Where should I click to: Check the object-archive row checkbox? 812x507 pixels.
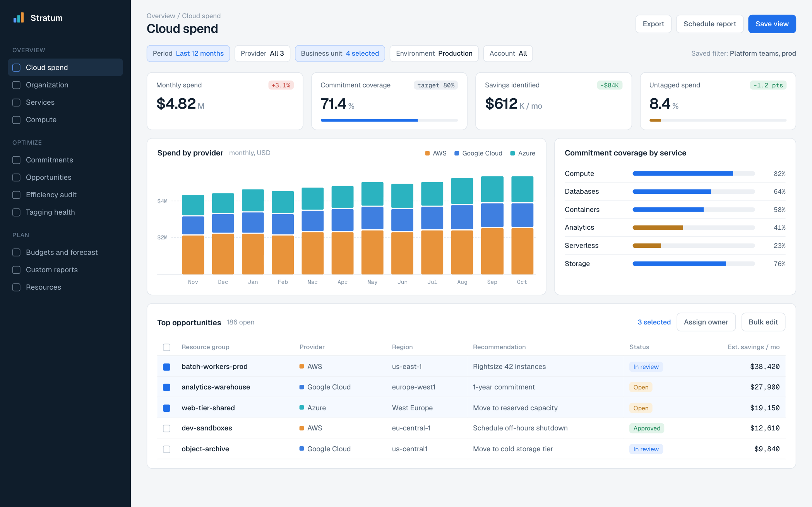click(x=167, y=449)
